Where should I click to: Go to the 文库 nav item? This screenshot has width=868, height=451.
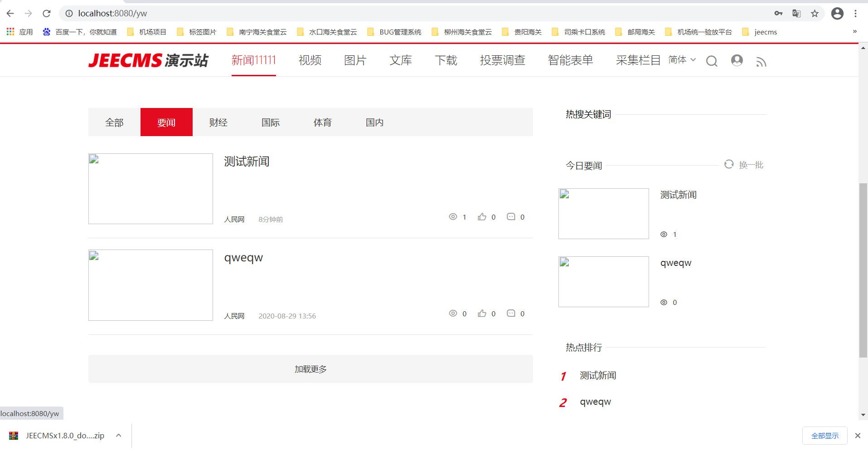point(401,60)
